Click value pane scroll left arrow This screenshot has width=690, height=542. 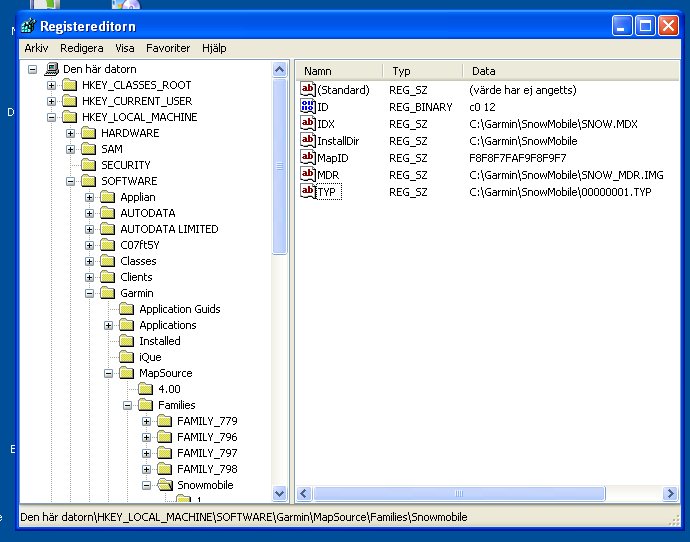304,494
